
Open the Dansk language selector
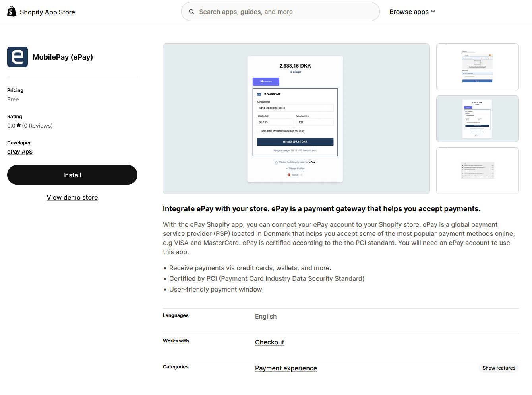295,175
